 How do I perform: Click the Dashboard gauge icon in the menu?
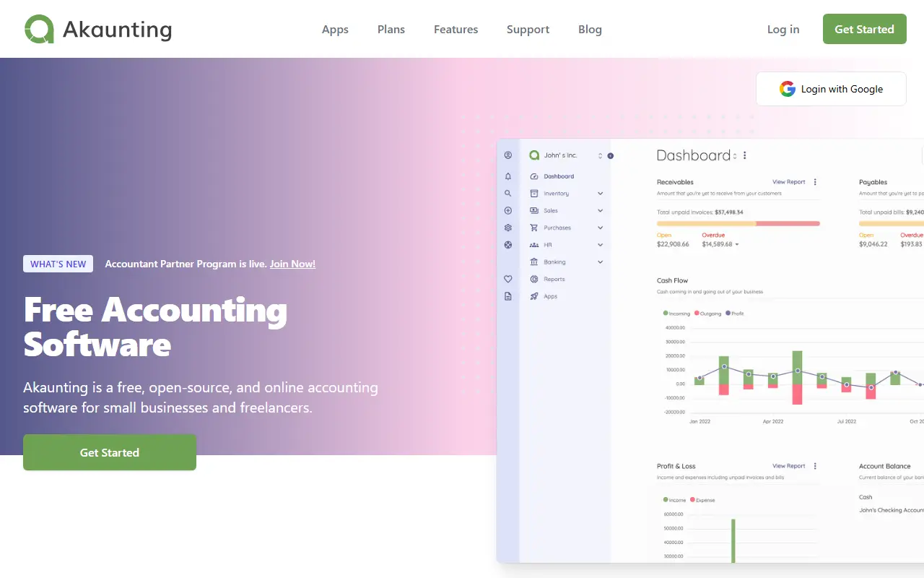[x=534, y=176]
